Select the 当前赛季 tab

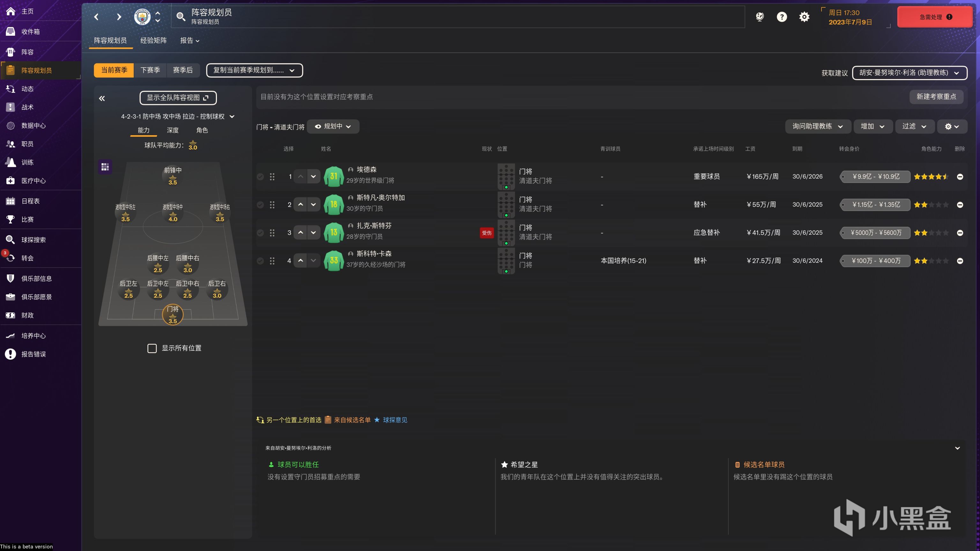pos(114,70)
